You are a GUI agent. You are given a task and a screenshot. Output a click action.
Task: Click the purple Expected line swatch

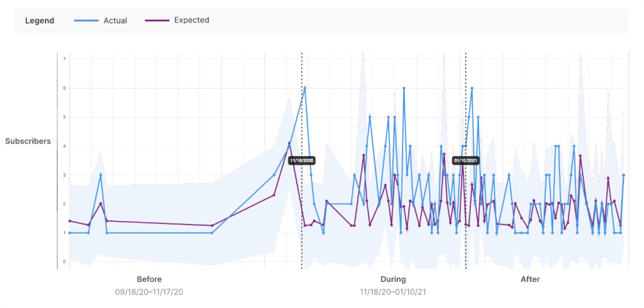pyautogui.click(x=157, y=20)
